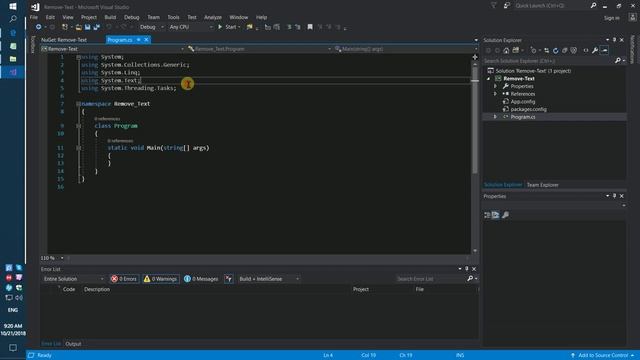
Task: Click the Show All Files icon in Solution Explorer
Action: (573, 50)
